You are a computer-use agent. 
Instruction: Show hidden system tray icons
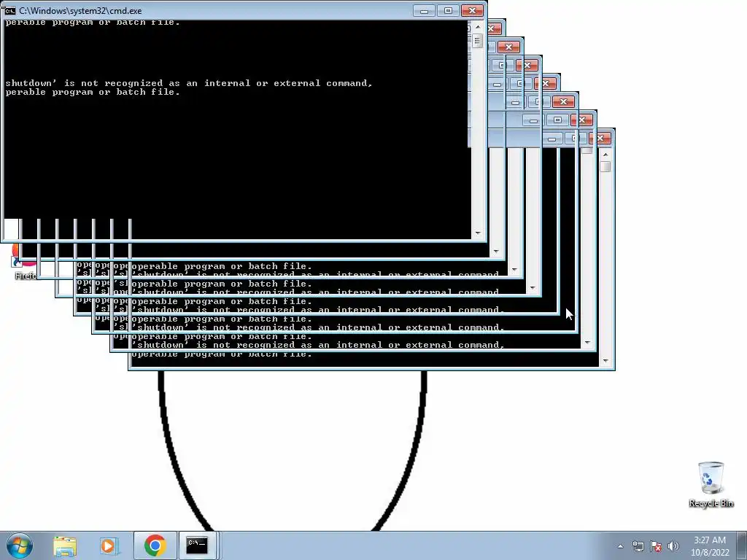click(620, 546)
